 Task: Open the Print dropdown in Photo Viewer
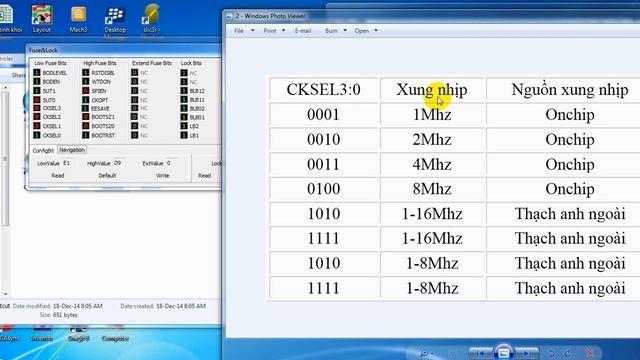pos(274,31)
